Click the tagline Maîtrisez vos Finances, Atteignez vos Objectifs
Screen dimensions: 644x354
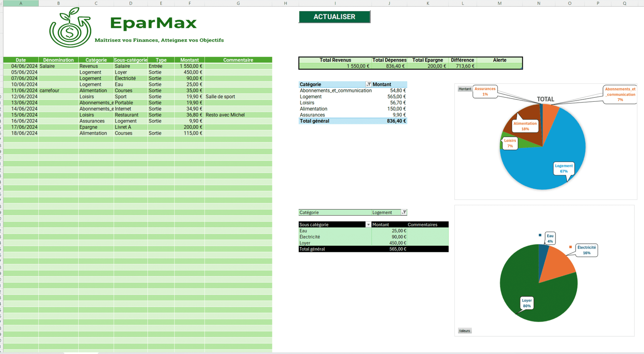(x=159, y=40)
